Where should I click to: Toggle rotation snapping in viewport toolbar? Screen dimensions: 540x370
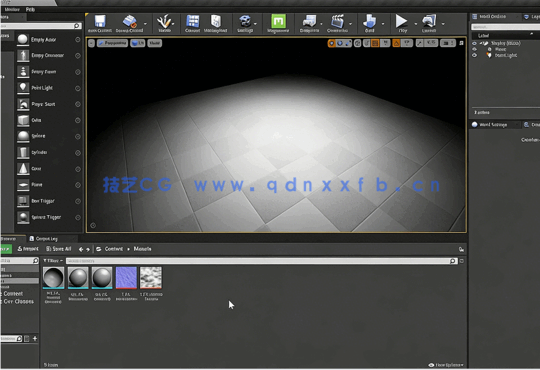[396, 43]
